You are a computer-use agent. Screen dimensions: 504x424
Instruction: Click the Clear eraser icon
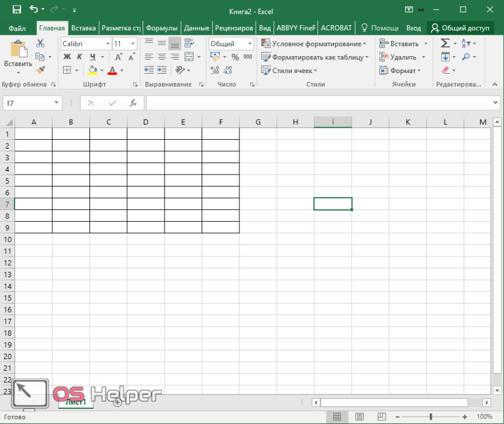(x=445, y=70)
